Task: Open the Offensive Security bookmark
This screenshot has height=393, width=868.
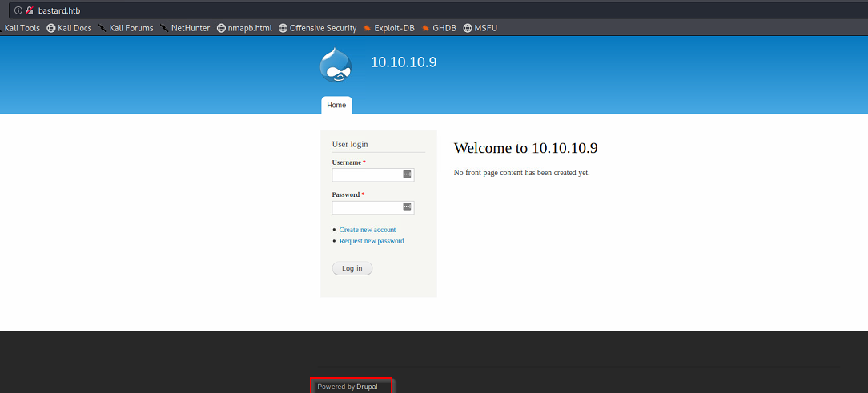Action: tap(317, 28)
